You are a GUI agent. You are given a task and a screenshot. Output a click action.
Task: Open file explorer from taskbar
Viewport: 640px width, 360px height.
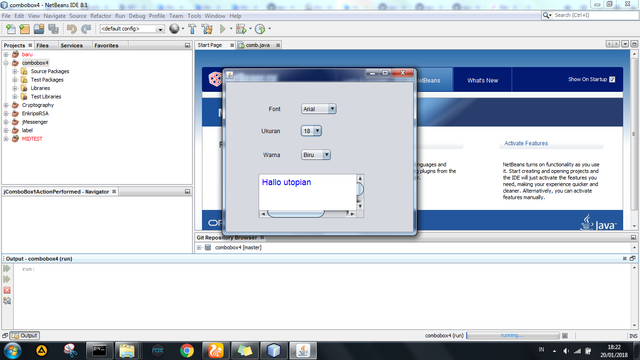(x=127, y=351)
